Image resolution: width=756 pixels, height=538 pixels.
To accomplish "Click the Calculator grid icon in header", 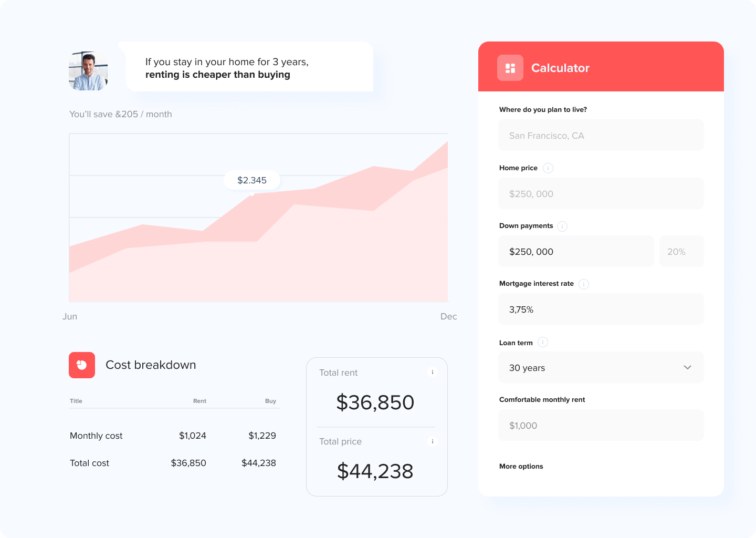I will click(x=510, y=68).
